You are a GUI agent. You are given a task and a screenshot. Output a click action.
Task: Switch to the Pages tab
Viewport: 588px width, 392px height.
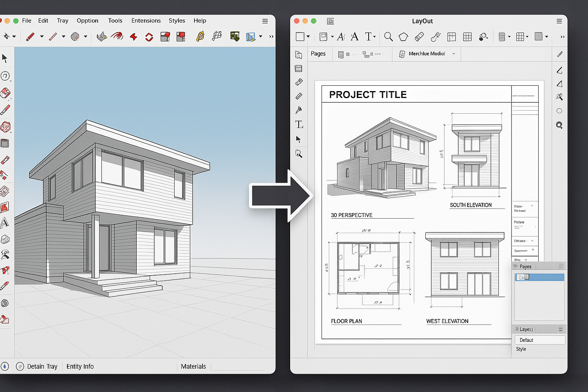tap(318, 54)
